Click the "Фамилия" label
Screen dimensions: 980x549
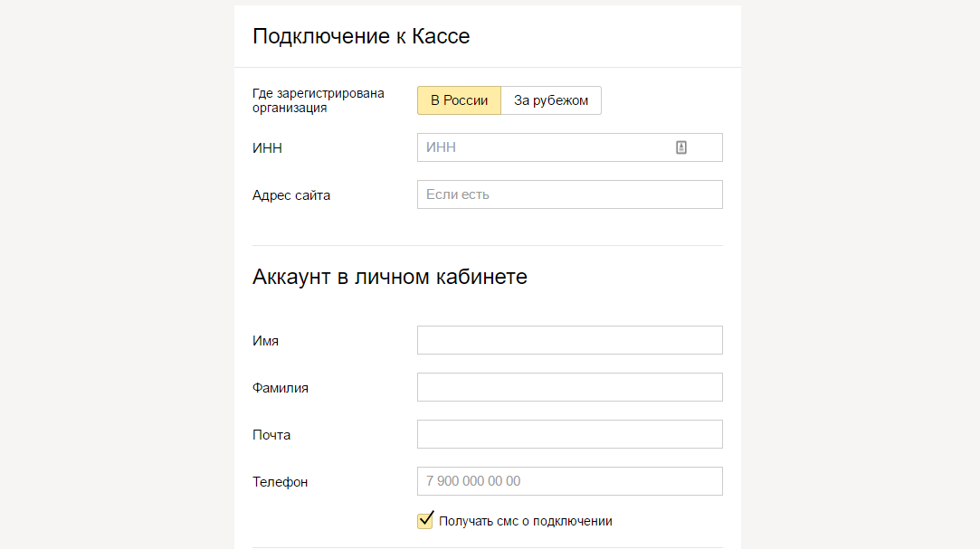point(281,388)
